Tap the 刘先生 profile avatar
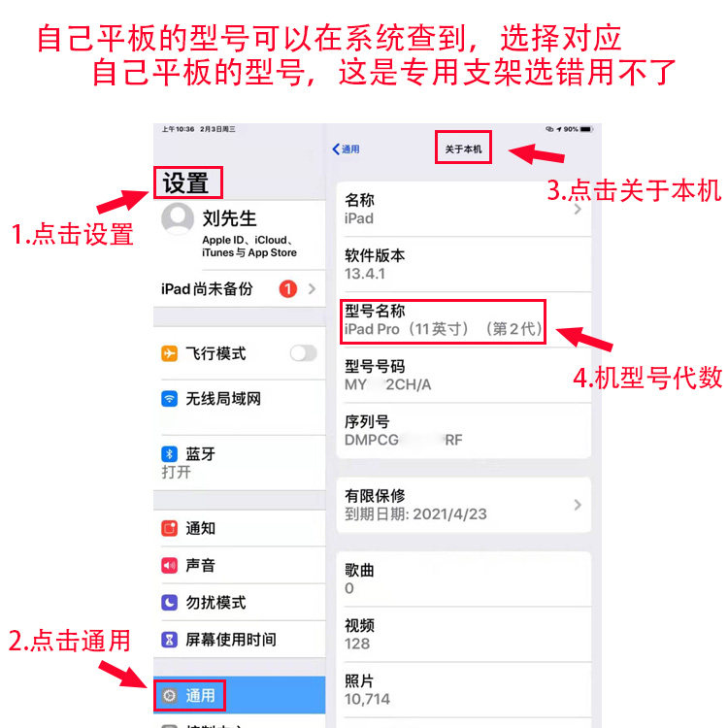 pos(178,218)
